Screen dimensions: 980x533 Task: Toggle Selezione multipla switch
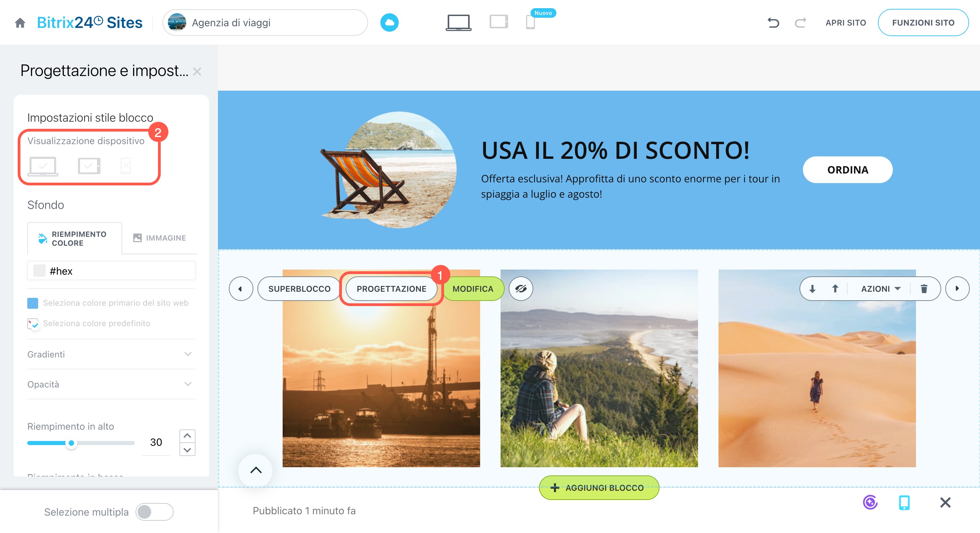154,512
